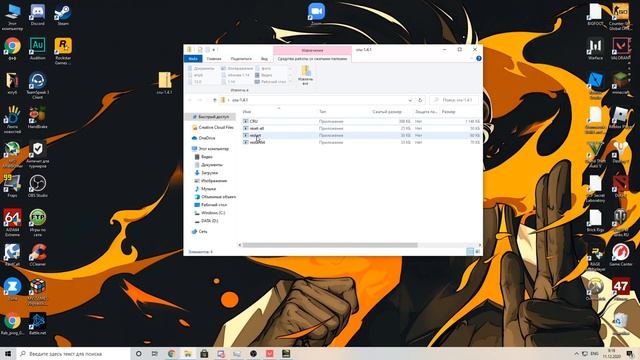
Task: Open Быстрый доступ in navigation pane
Action: (x=214, y=117)
